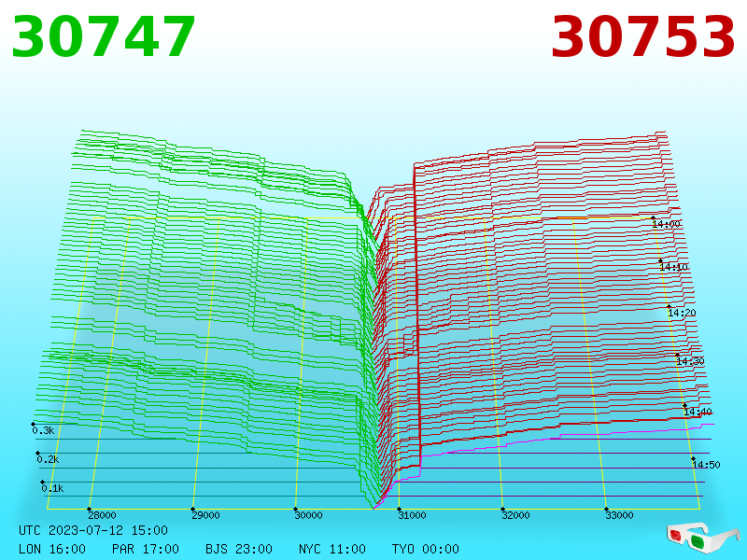Select the 31000 price axis label
Image resolution: width=747 pixels, height=560 pixels.
(412, 515)
